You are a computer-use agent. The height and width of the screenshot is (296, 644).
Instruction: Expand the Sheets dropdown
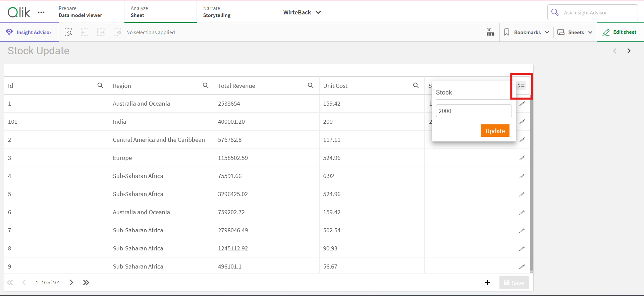(x=575, y=32)
